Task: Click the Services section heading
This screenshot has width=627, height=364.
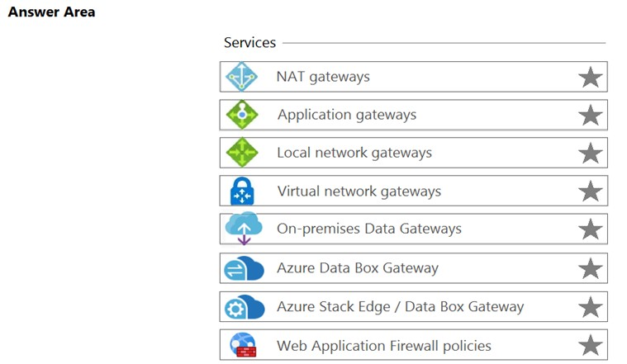Action: 249,42
